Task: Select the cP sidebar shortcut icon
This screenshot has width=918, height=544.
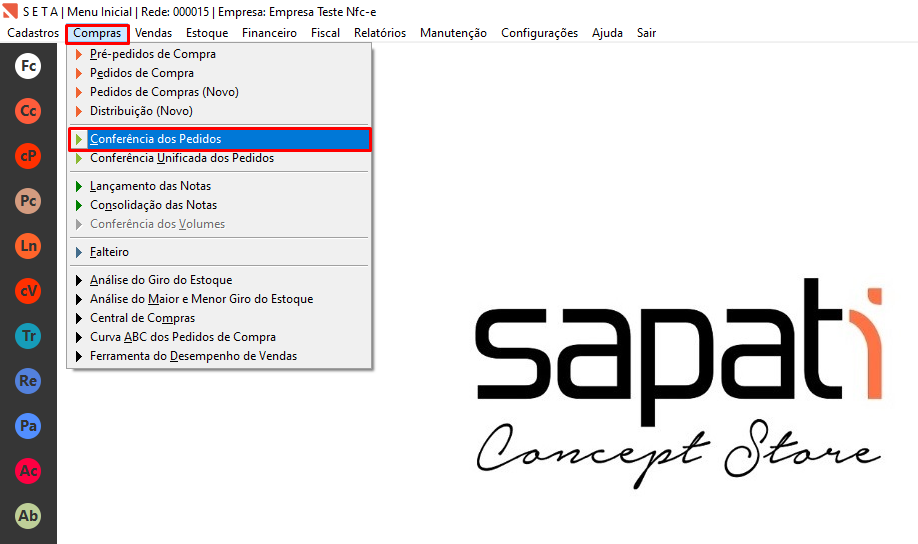Action: [28, 156]
